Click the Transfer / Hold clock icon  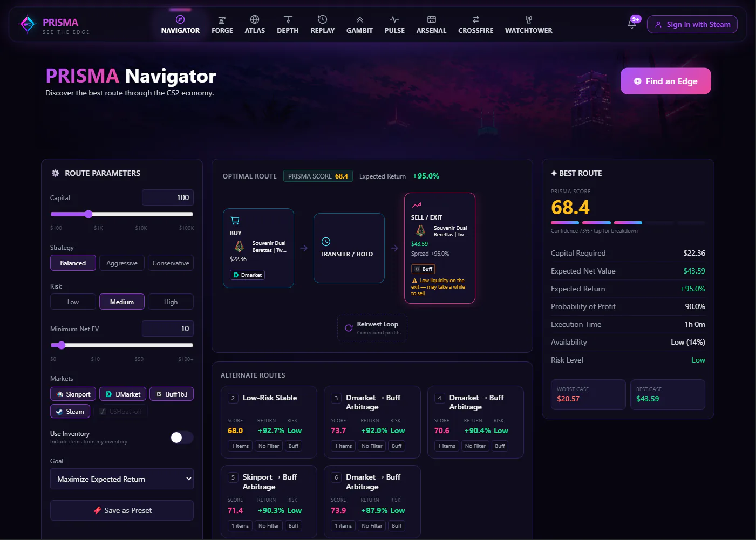pyautogui.click(x=326, y=242)
